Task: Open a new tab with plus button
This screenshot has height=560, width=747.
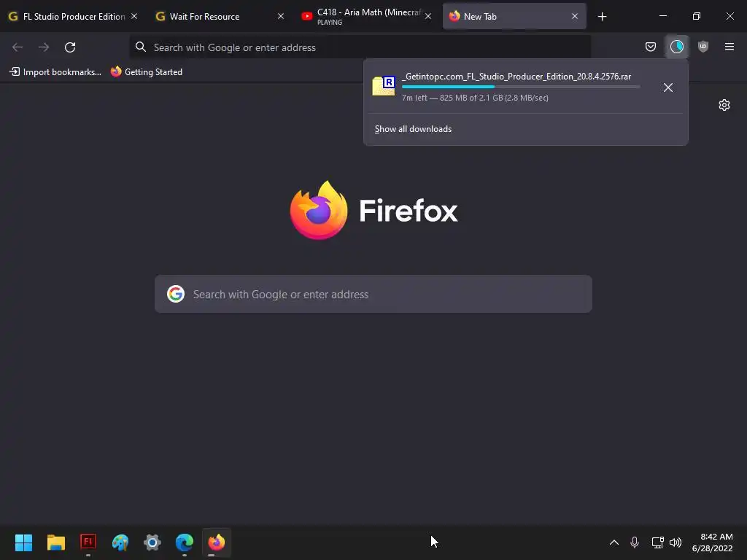Action: 602,17
